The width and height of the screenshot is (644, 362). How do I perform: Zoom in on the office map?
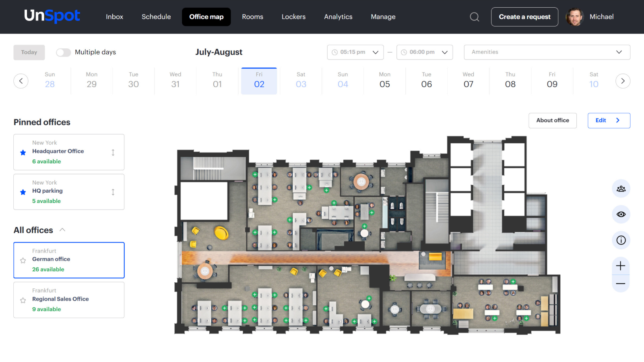point(621,266)
